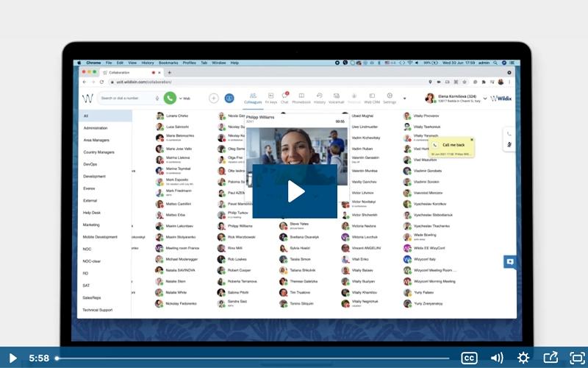The image size is (588, 368).
Task: Click the microphone icon in the search field
Action: tap(157, 98)
